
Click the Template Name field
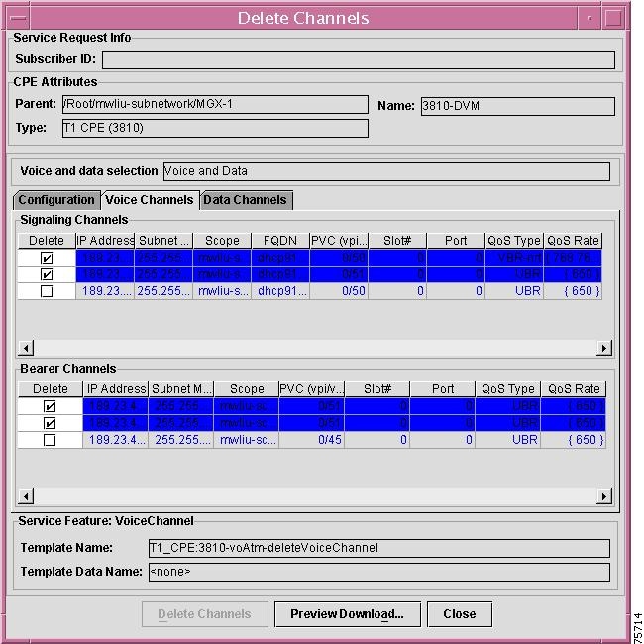(379, 548)
